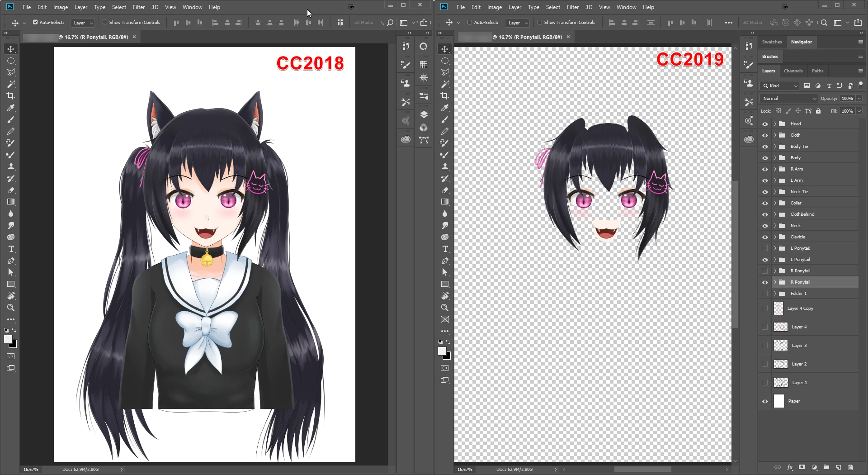Open Select menu in CC2018 window
868x475 pixels.
[x=119, y=7]
